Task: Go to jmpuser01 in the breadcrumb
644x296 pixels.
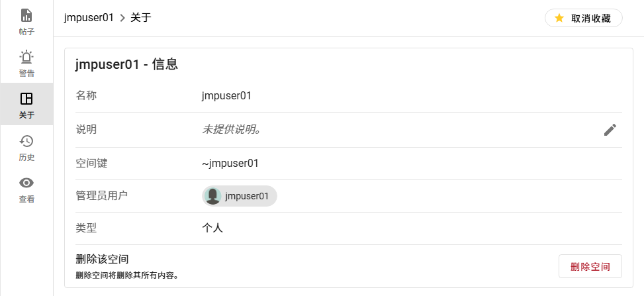Action: click(x=89, y=18)
